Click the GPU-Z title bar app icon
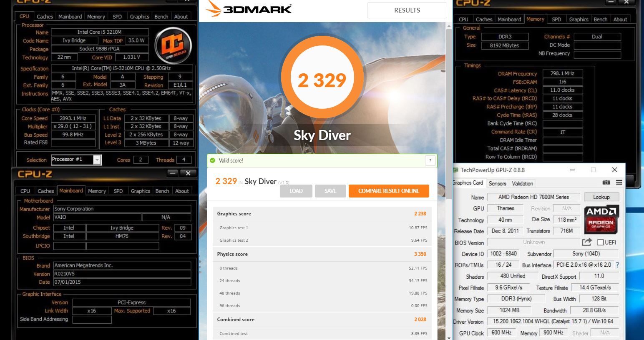 [455, 170]
